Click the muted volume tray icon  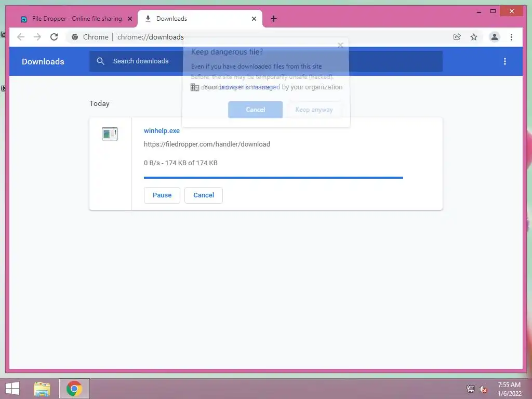click(x=483, y=389)
